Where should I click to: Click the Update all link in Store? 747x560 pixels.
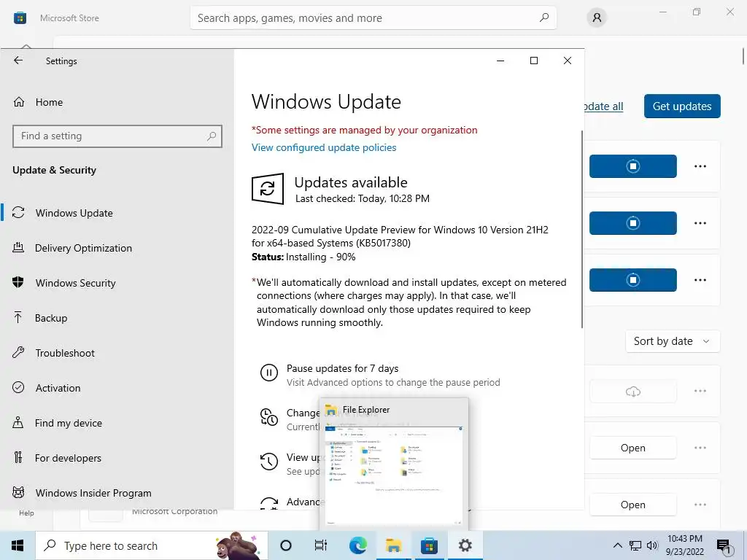coord(603,106)
